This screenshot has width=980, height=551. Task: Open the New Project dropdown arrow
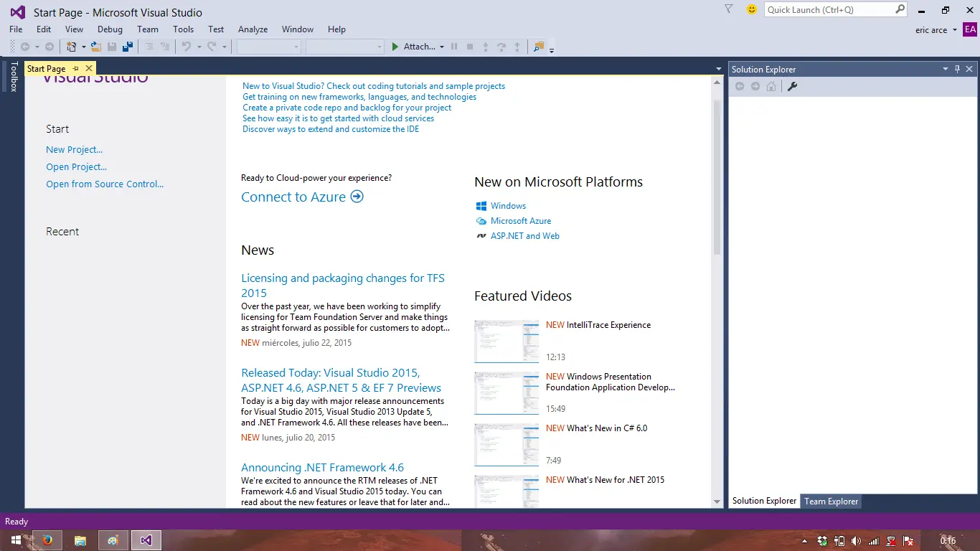coord(83,47)
